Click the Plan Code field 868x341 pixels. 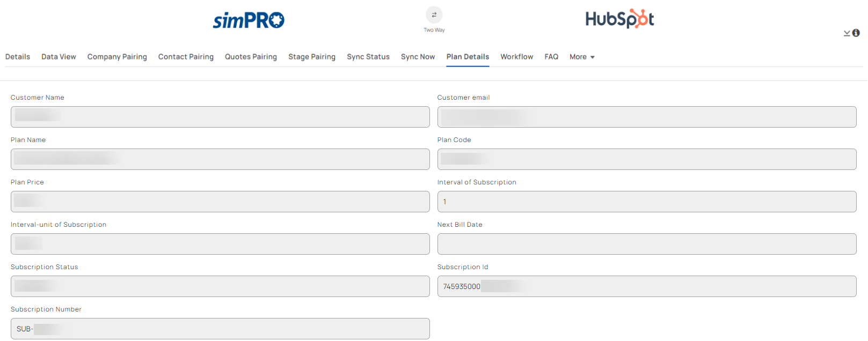coord(647,159)
